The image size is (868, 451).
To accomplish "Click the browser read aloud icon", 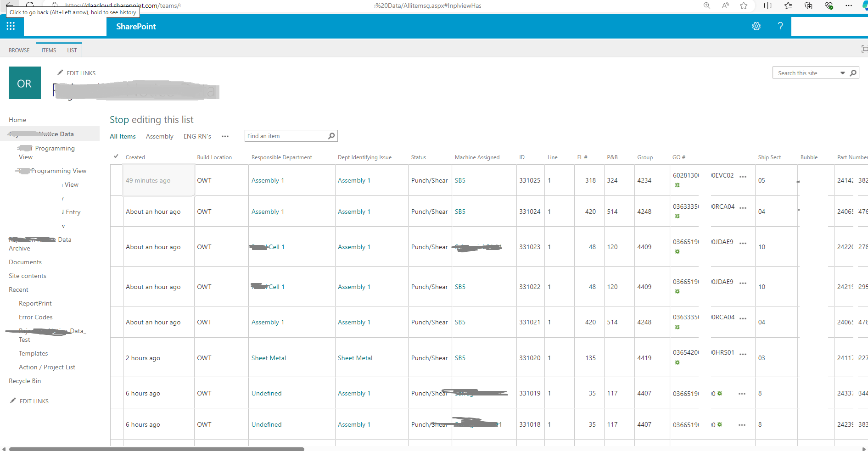I will point(725,6).
